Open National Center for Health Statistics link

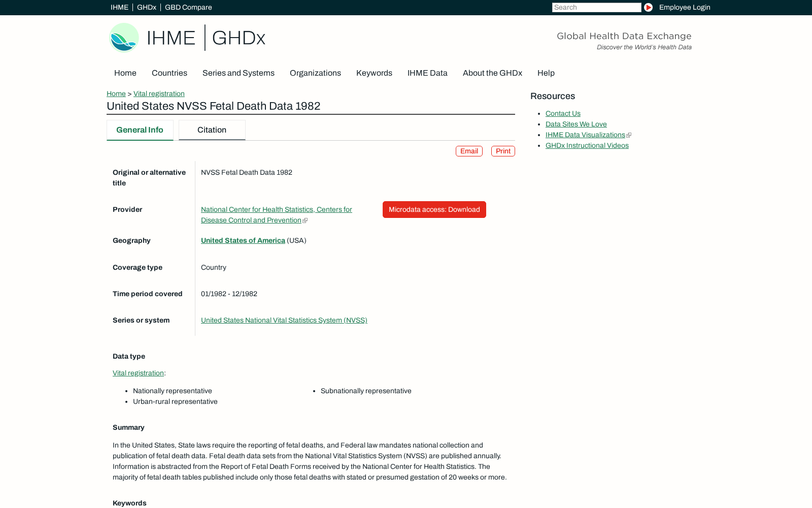277,215
